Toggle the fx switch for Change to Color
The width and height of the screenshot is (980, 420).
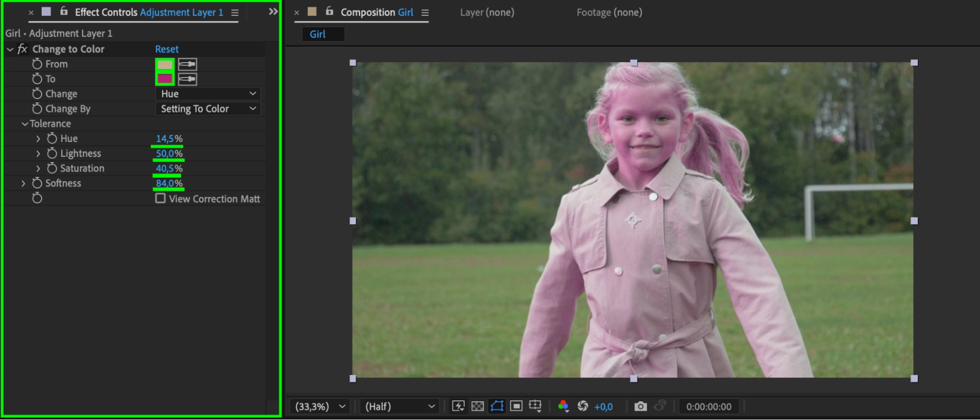click(22, 49)
